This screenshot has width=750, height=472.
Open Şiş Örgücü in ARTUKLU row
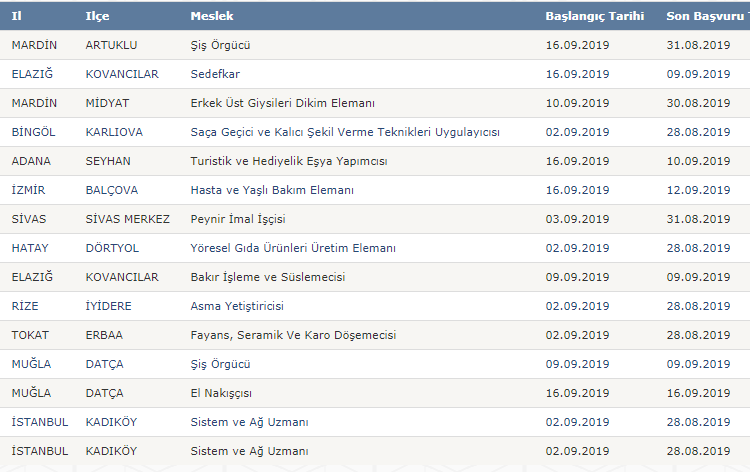221,45
